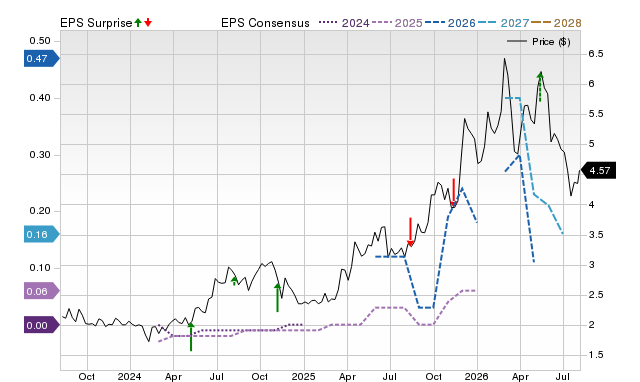The width and height of the screenshot is (640, 382).
Task: Click the 0.30 left axis label
Action: [x=40, y=155]
